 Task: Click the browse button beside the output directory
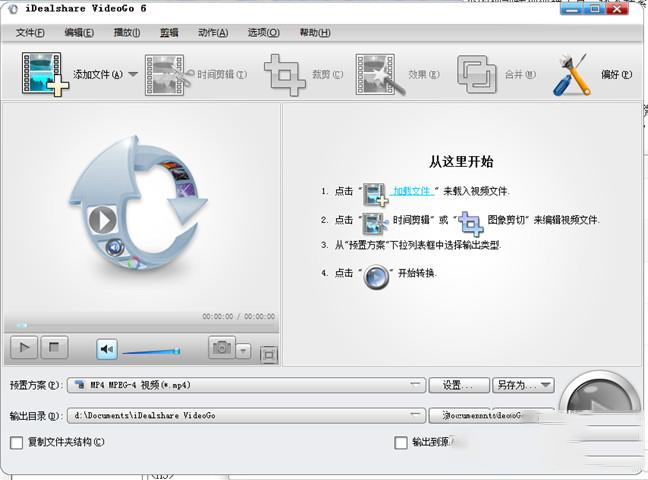tap(459, 416)
